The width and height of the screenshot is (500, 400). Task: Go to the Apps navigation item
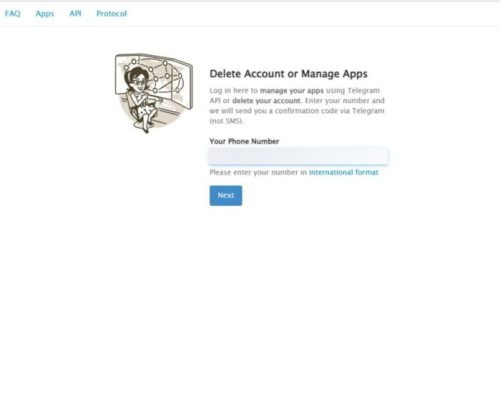point(45,14)
